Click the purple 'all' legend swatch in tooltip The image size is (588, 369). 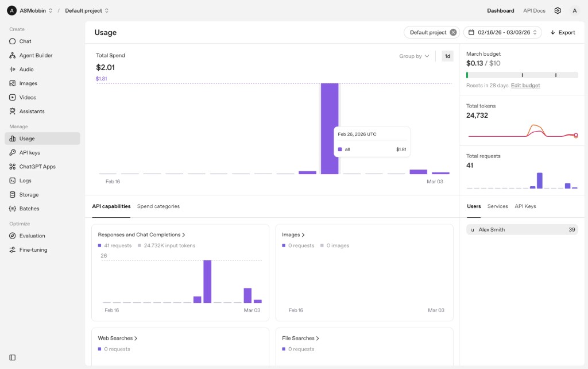340,149
